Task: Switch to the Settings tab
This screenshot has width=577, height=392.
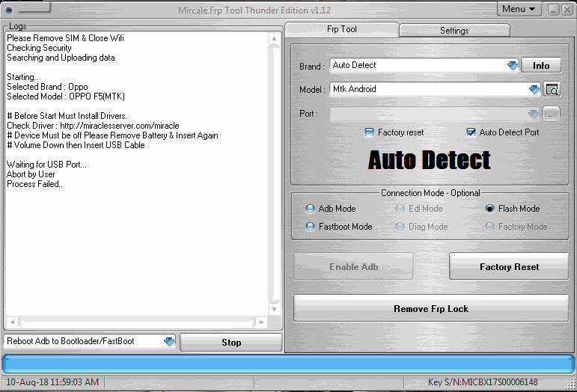Action: (454, 31)
